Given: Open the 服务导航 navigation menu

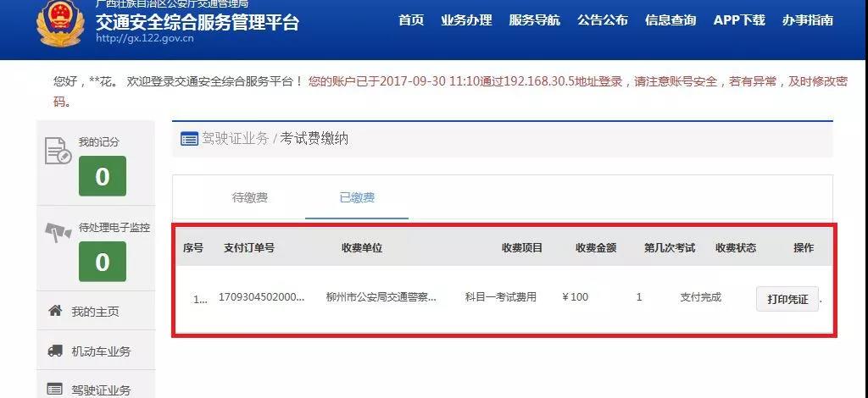Looking at the screenshot, I should [534, 20].
